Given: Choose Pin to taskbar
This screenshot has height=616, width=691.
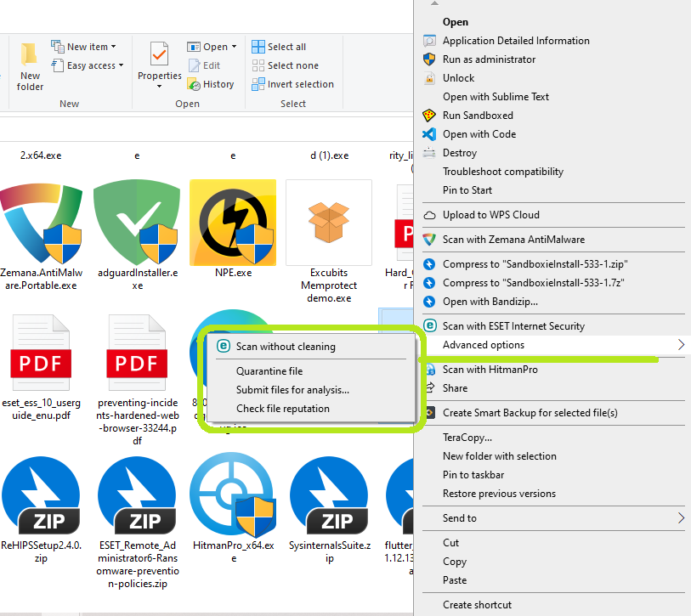Looking at the screenshot, I should pos(552,475).
